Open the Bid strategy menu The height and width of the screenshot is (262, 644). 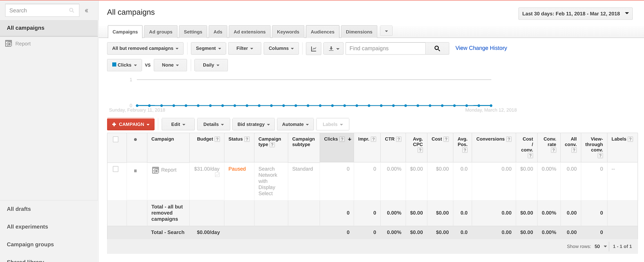tap(254, 124)
